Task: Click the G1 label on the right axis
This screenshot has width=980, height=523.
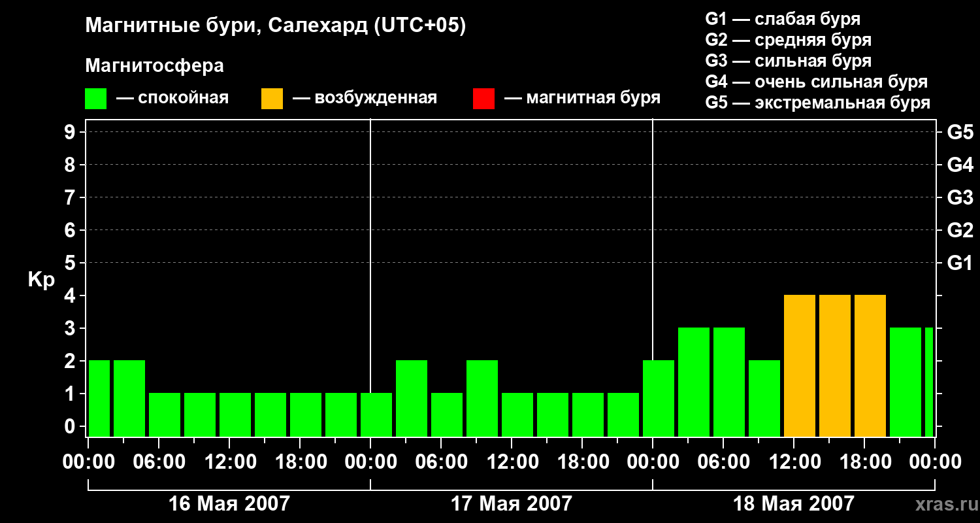Action: point(960,263)
